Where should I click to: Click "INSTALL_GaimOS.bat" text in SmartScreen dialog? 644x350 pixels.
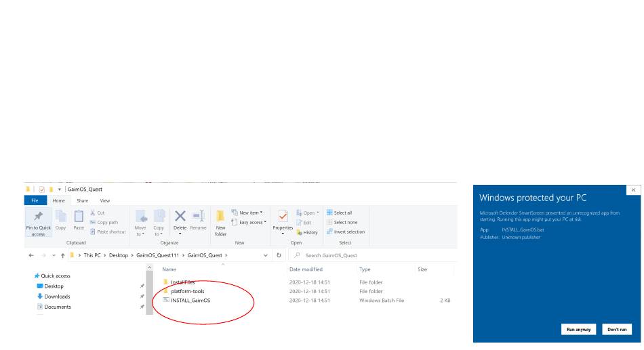click(x=523, y=229)
